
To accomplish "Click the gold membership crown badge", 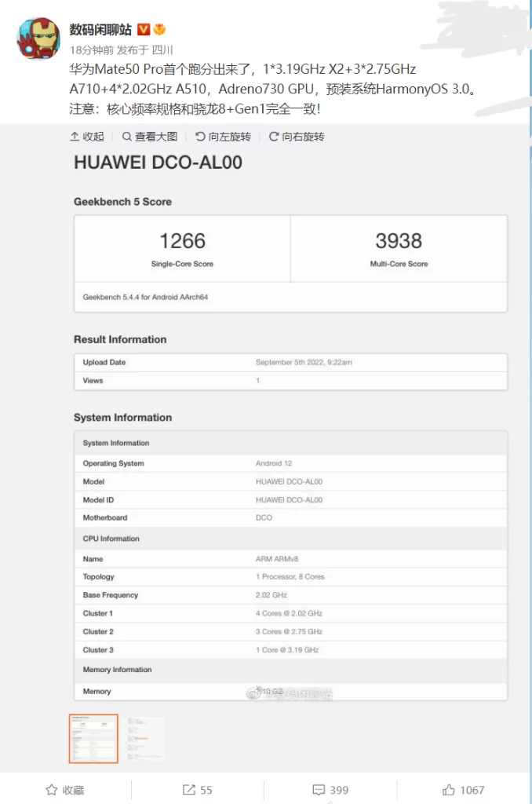I will (x=159, y=29).
